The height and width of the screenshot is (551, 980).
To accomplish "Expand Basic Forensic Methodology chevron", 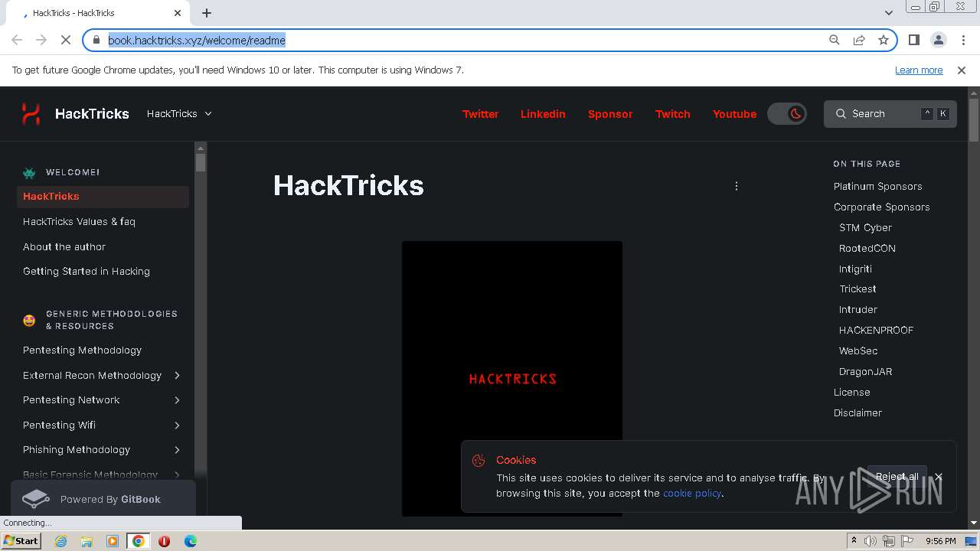I will 177,475.
